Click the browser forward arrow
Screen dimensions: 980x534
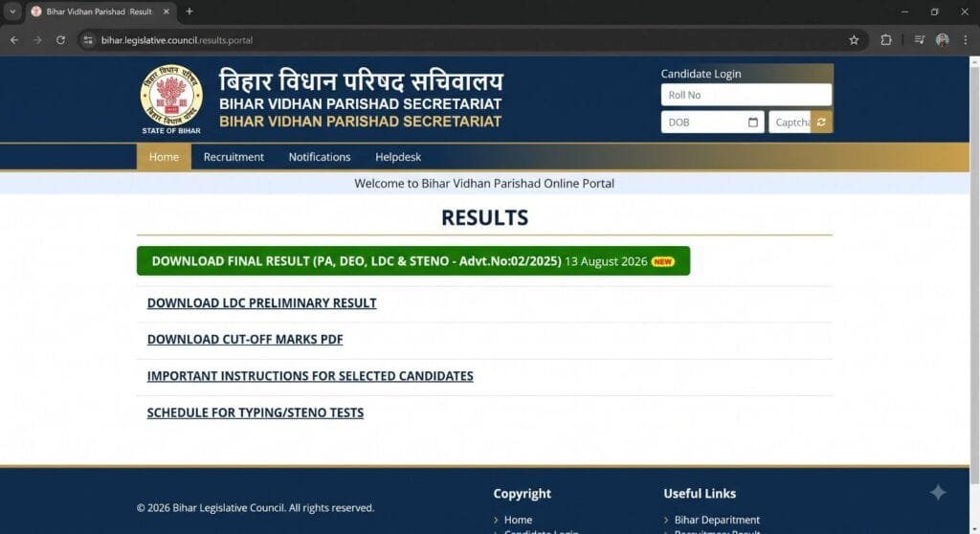[x=37, y=40]
